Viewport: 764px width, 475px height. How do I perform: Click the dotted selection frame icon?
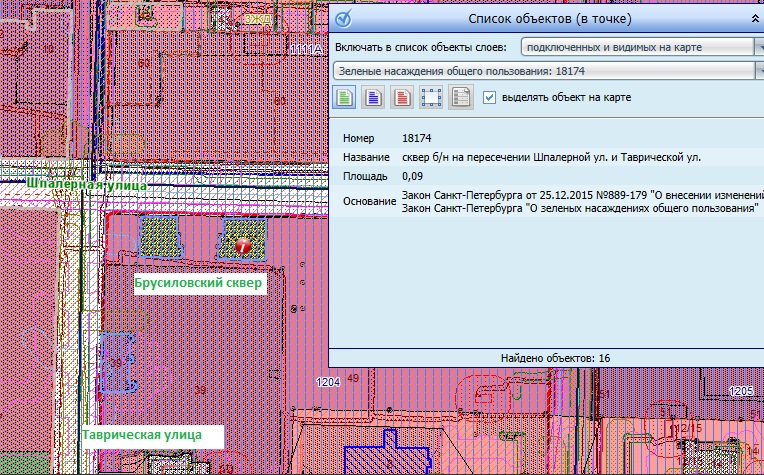431,97
